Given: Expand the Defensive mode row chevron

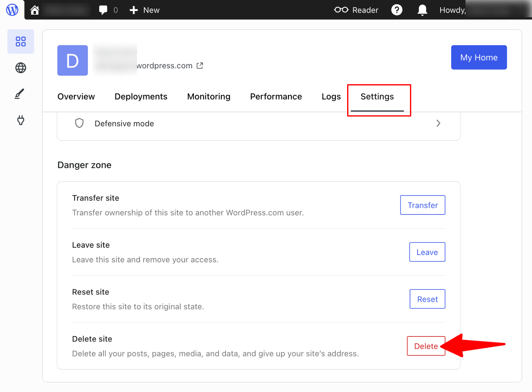Looking at the screenshot, I should (x=439, y=123).
